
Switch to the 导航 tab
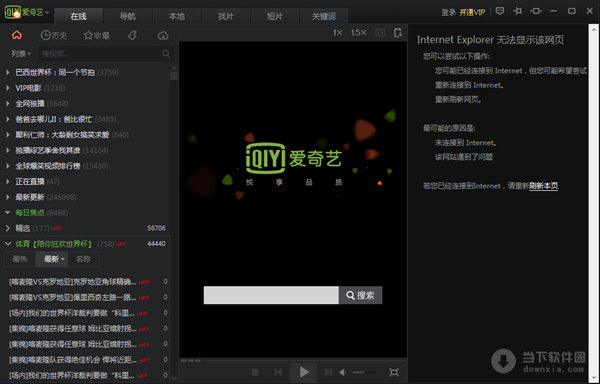(x=128, y=16)
